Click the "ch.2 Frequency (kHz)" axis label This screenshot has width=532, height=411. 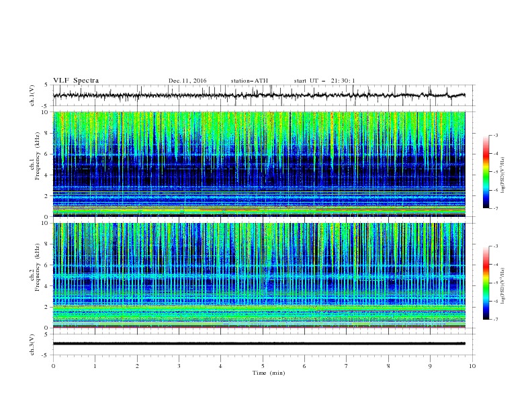tap(35, 266)
